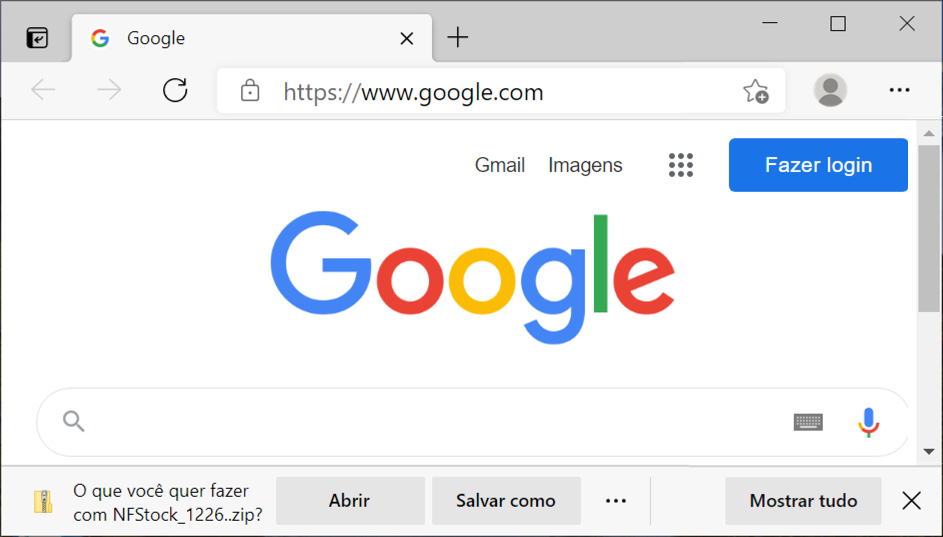Open the on-screen keyboard input tool
This screenshot has height=537, width=943.
click(808, 422)
